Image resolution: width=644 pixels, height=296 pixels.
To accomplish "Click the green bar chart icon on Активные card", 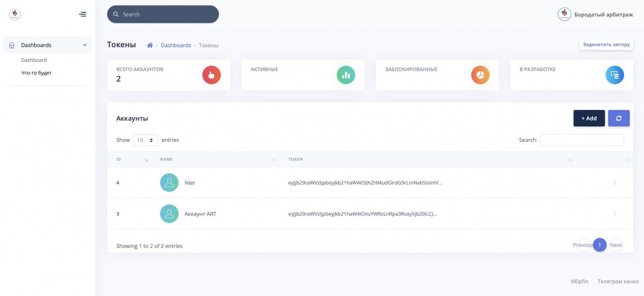I will pyautogui.click(x=346, y=75).
